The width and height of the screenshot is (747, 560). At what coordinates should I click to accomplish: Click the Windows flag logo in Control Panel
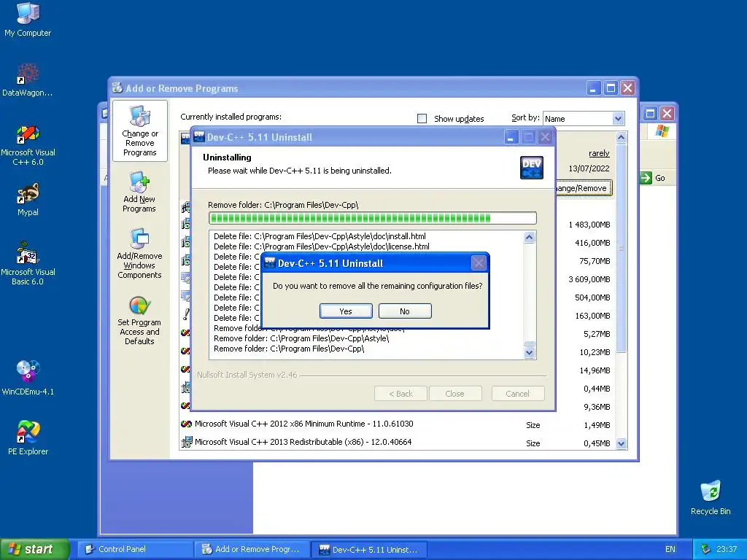pyautogui.click(x=662, y=131)
